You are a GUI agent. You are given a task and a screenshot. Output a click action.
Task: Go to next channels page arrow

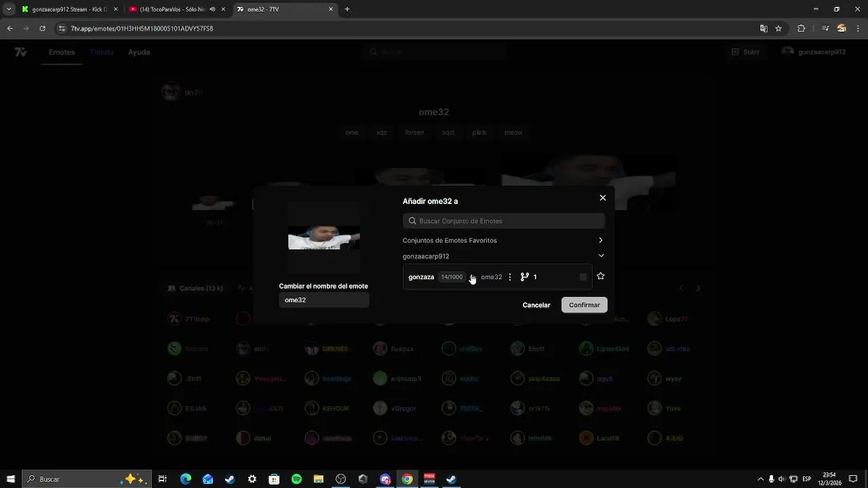(698, 288)
